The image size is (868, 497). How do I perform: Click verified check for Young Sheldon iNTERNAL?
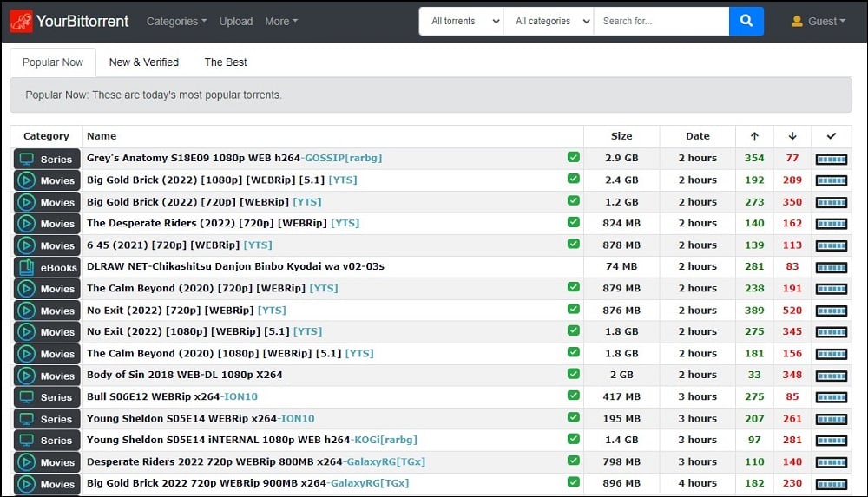pyautogui.click(x=574, y=439)
